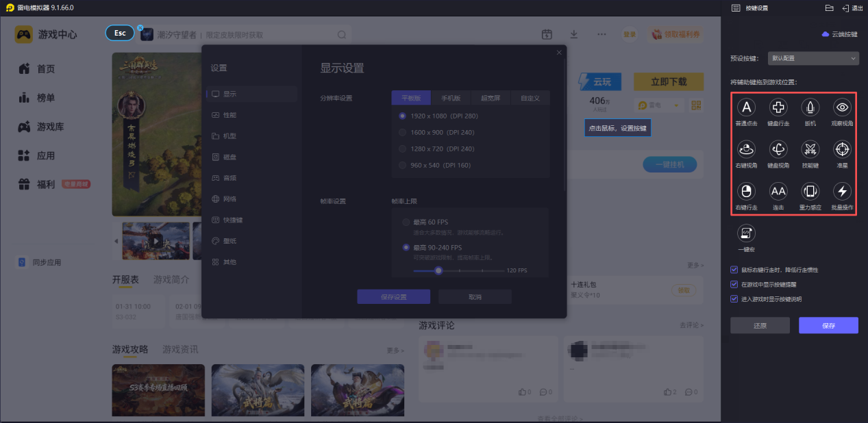This screenshot has height=423, width=868.
Task: Open the 榜单 rankings sidebar item
Action: point(38,98)
